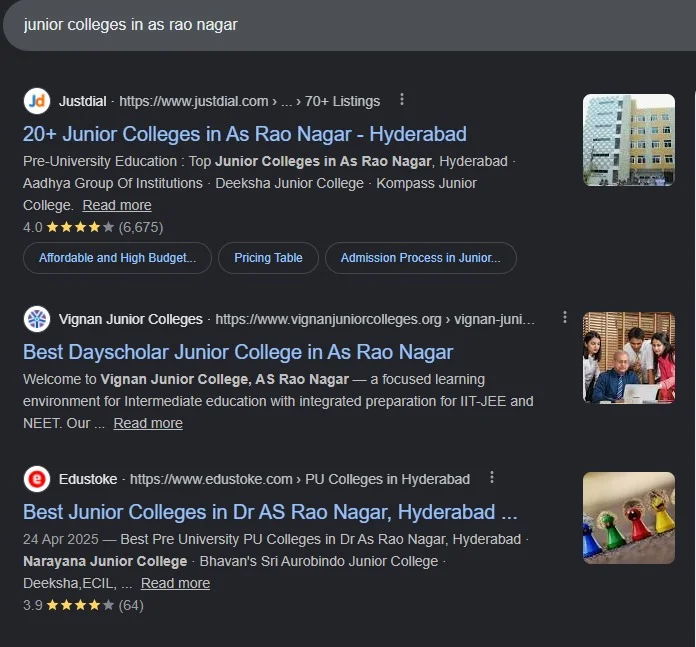
Task: Click Read more in Vignan snippet
Action: (x=148, y=423)
